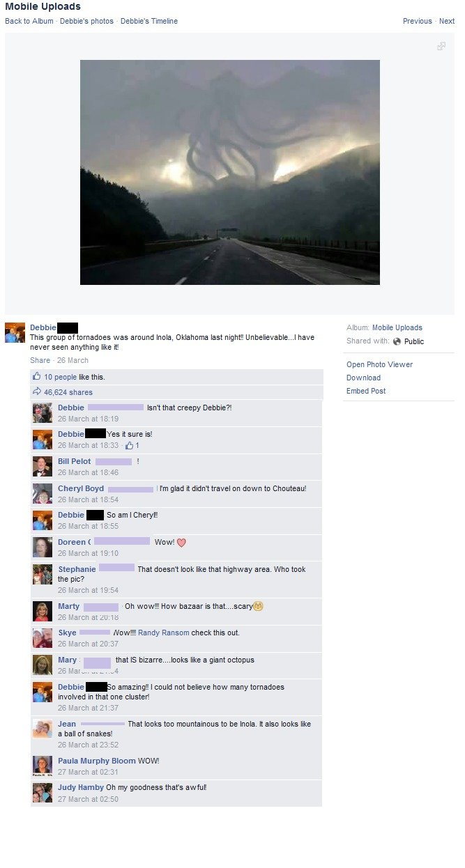Go to the Next photo
Screen dimensions: 465x868
coord(447,21)
